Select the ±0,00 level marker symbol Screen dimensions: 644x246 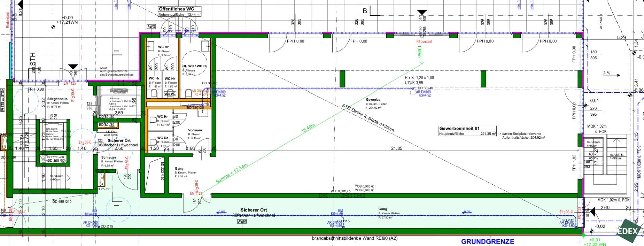pyautogui.click(x=53, y=27)
